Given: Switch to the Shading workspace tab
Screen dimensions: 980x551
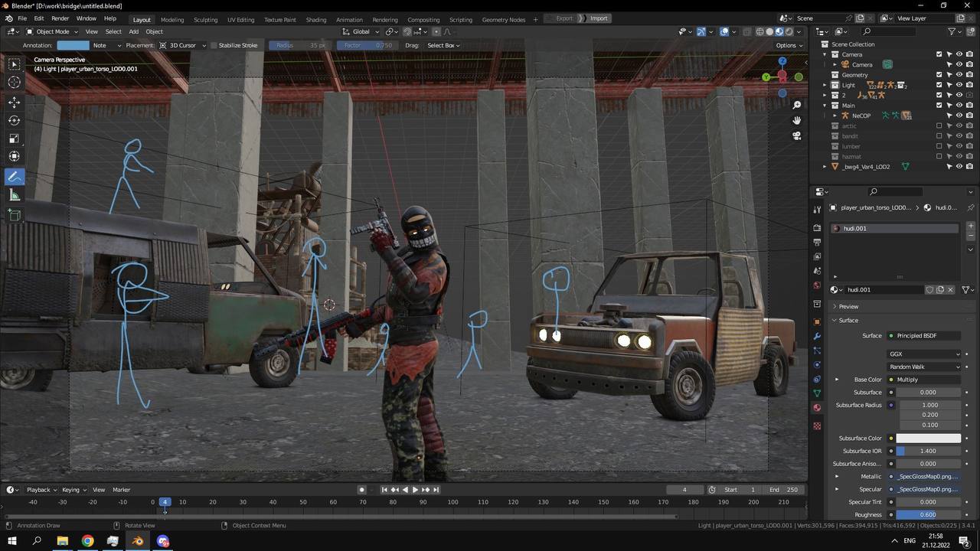Looking at the screenshot, I should pyautogui.click(x=315, y=19).
